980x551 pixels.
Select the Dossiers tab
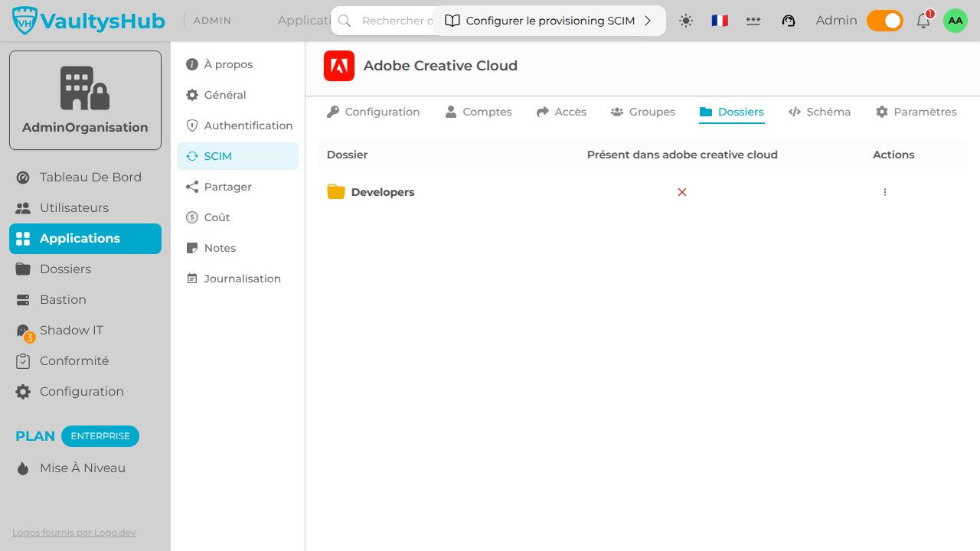click(732, 112)
